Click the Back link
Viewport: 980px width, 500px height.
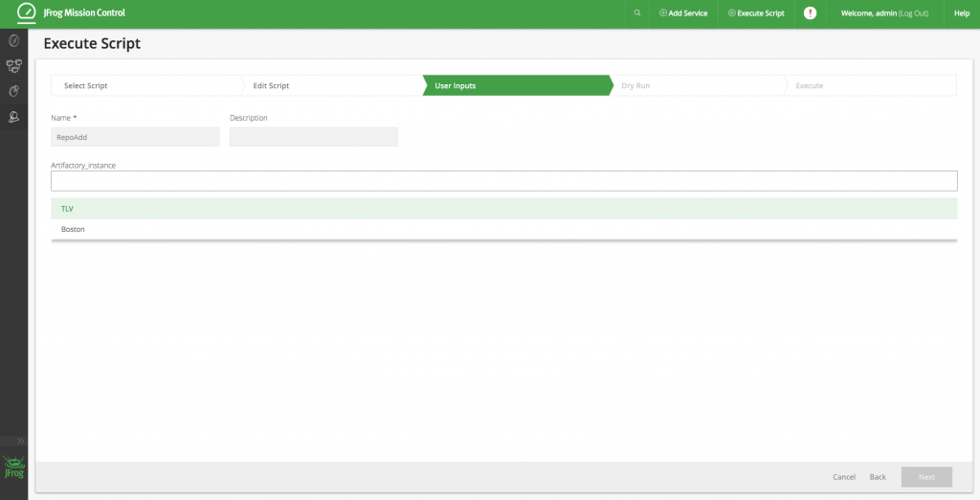tap(878, 477)
